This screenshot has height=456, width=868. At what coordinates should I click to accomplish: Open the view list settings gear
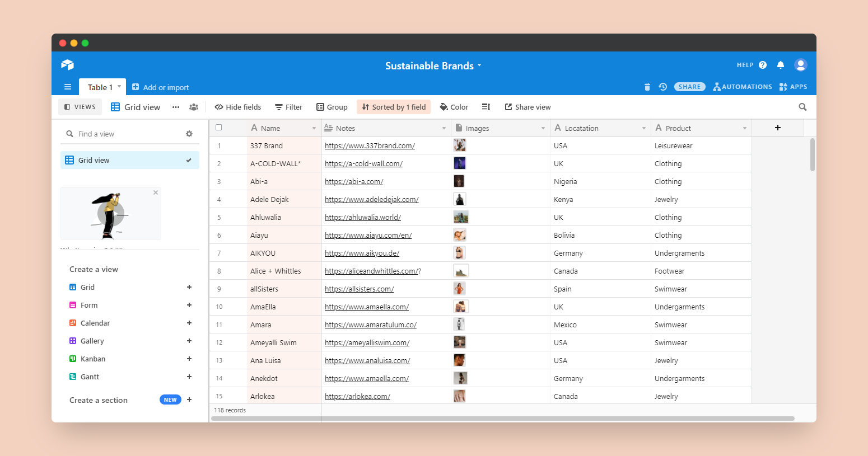[189, 134]
